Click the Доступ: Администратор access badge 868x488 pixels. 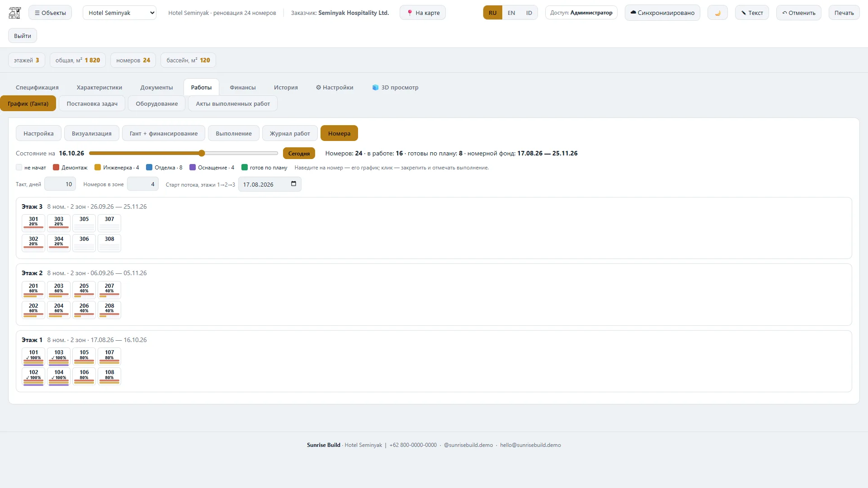[x=581, y=13]
